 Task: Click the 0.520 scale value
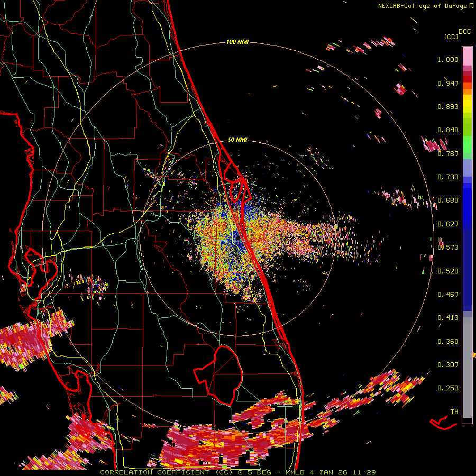click(x=448, y=271)
